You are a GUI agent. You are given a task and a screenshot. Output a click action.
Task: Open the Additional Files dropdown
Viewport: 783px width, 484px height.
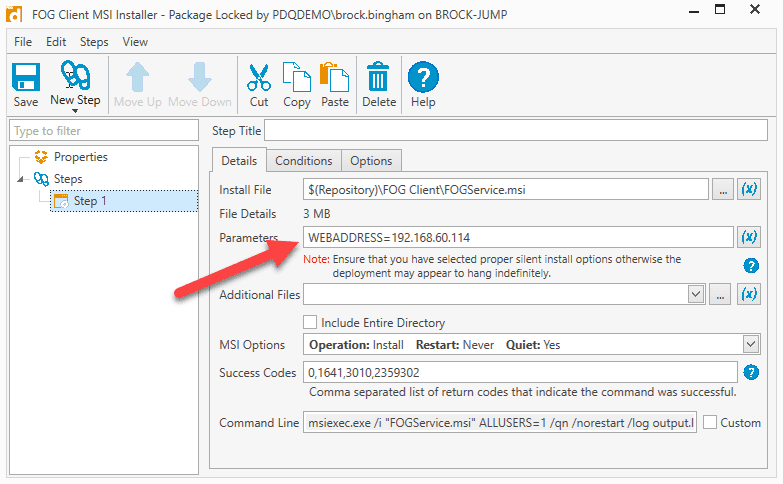coord(696,294)
